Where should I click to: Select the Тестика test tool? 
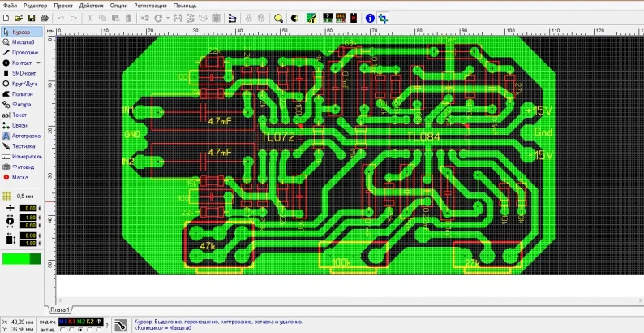tap(21, 146)
